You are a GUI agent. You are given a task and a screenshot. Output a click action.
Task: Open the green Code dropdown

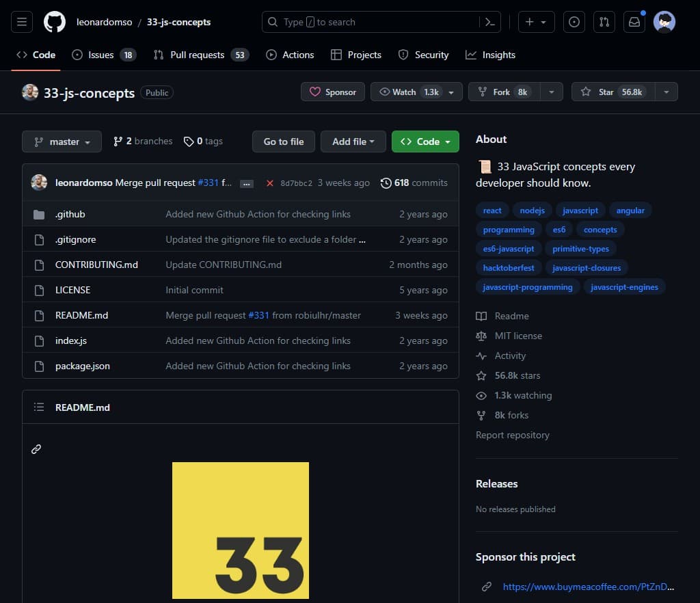(425, 142)
